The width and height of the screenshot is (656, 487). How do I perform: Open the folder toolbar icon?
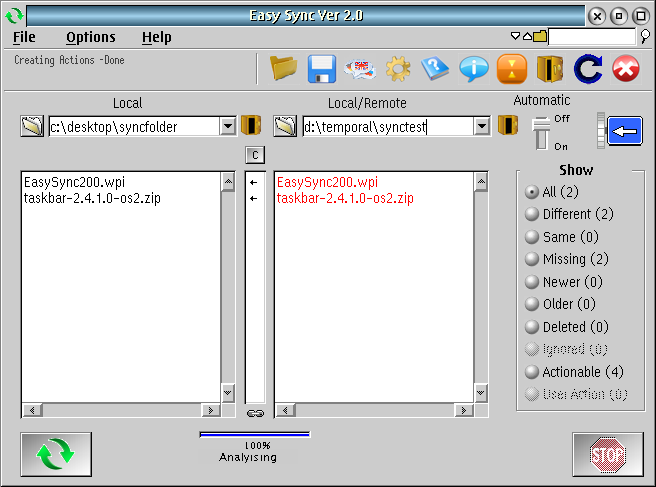click(x=283, y=68)
